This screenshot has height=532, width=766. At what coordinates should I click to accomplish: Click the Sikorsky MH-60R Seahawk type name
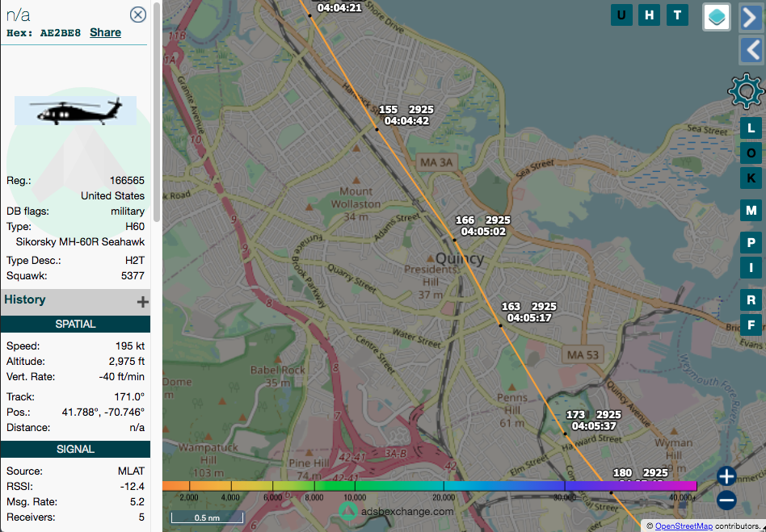[80, 241]
